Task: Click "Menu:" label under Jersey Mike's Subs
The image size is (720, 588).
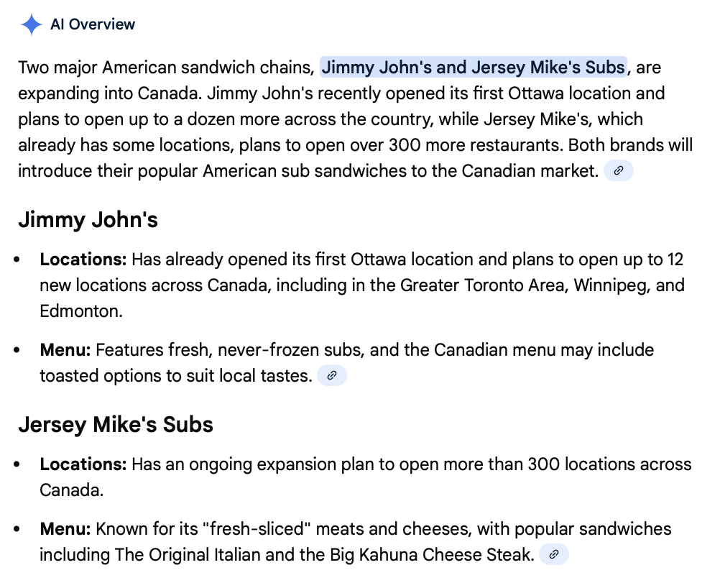Action: point(65,529)
